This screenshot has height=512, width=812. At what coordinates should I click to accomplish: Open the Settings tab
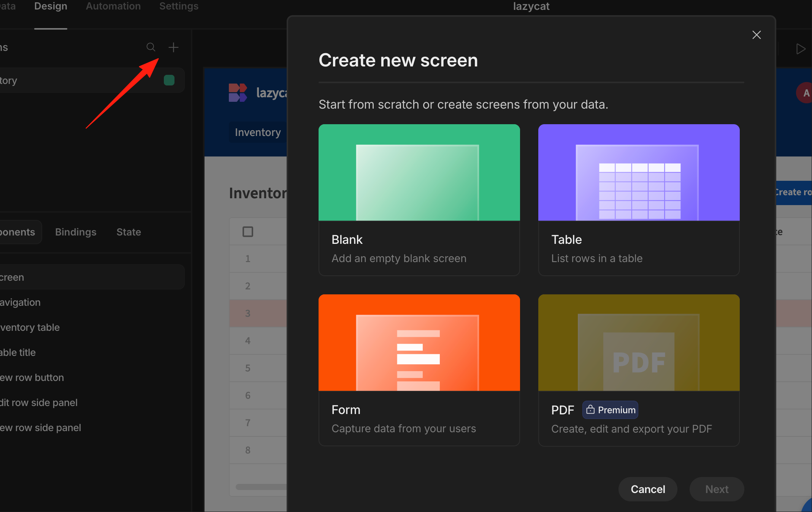click(179, 6)
